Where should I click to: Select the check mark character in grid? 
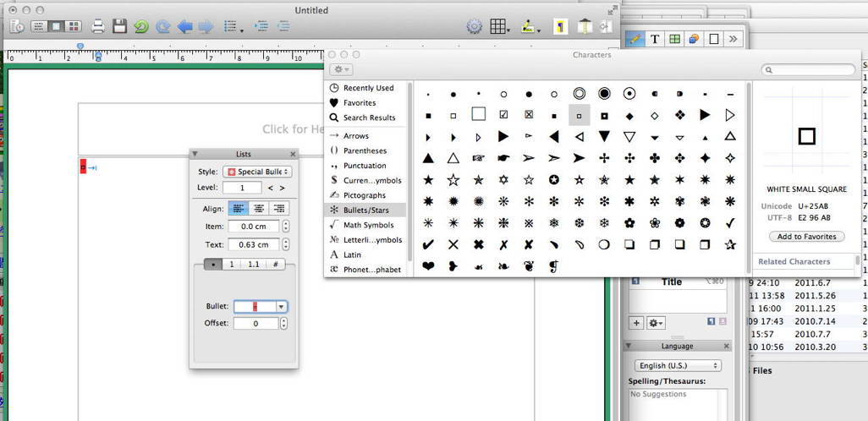point(730,223)
